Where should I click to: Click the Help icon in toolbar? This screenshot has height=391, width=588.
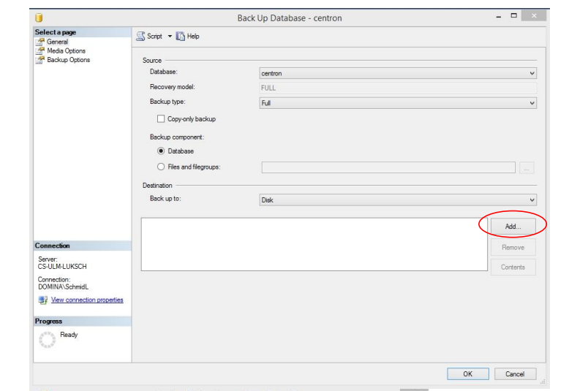click(x=180, y=37)
